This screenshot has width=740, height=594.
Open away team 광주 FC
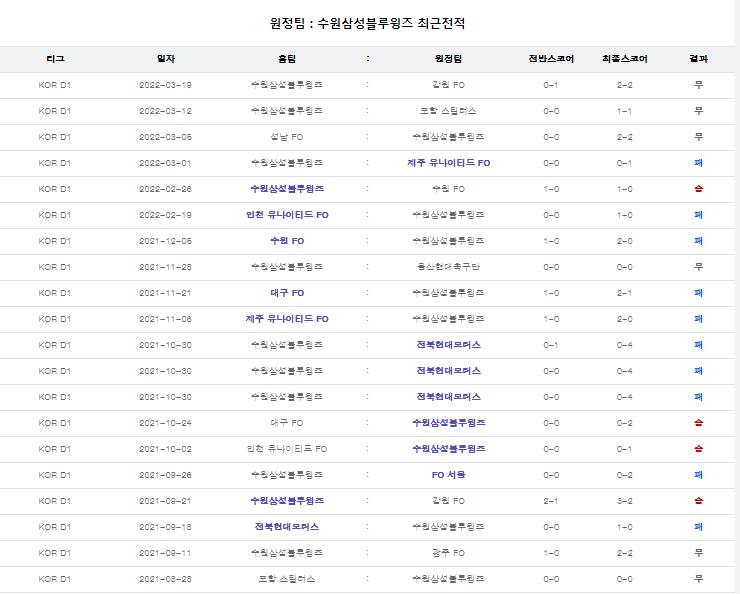click(448, 553)
